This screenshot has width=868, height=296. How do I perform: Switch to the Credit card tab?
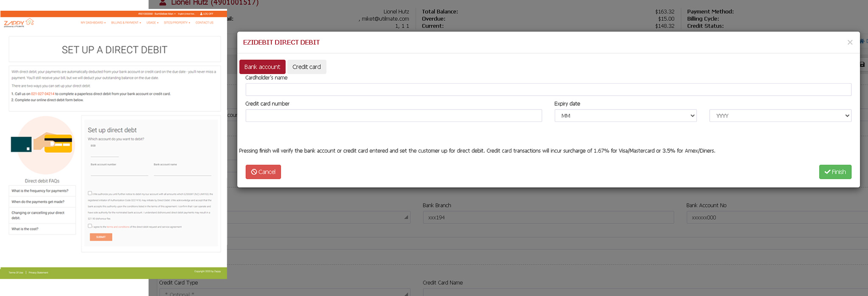point(306,67)
